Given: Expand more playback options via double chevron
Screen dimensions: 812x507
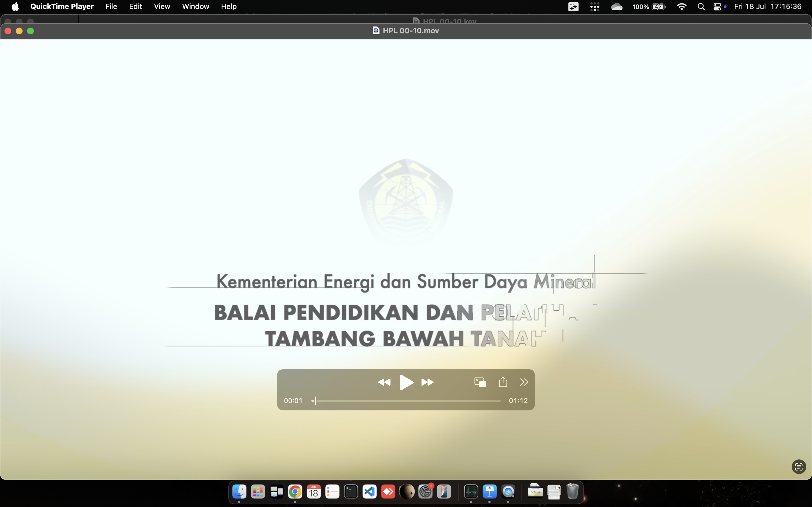Looking at the screenshot, I should (524, 382).
